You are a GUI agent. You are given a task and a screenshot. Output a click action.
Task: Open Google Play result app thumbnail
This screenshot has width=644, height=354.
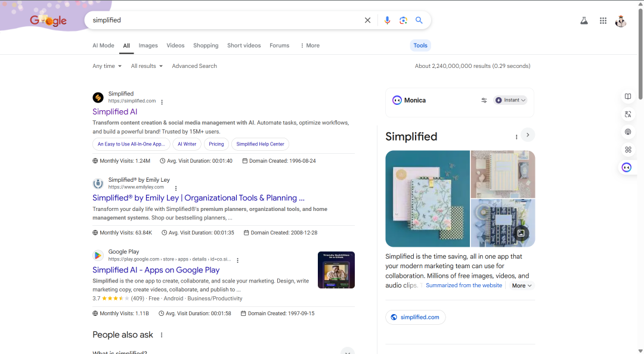click(336, 270)
